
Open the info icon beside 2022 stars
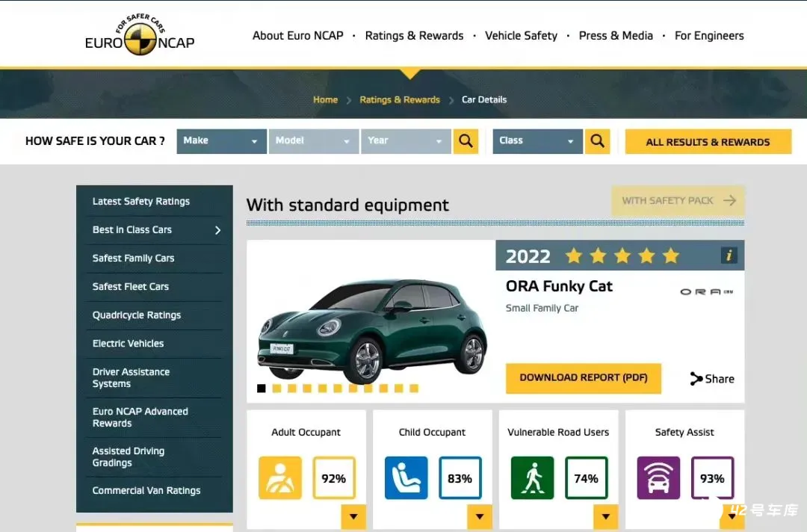[729, 256]
